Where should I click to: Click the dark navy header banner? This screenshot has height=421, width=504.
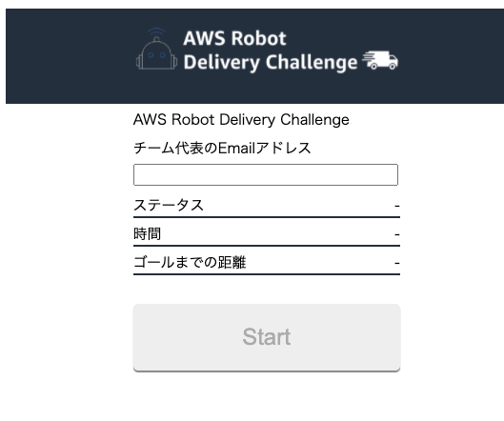click(255, 56)
